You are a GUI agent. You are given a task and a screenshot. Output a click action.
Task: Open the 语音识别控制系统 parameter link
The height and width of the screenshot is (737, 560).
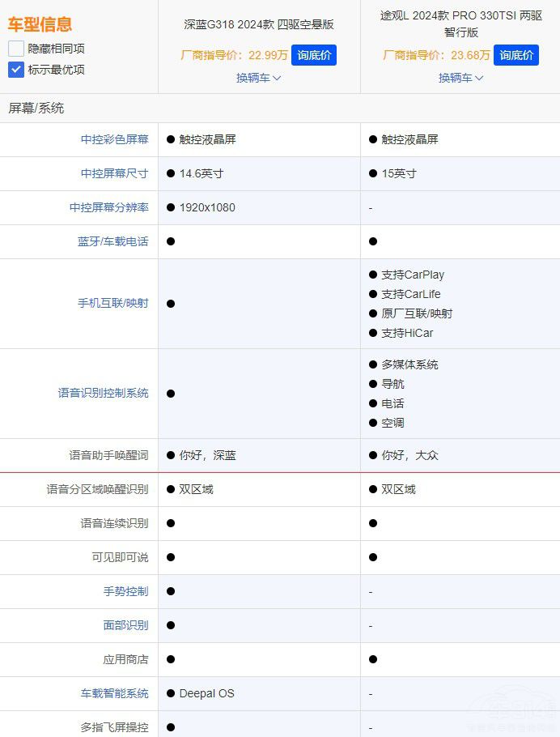(103, 394)
